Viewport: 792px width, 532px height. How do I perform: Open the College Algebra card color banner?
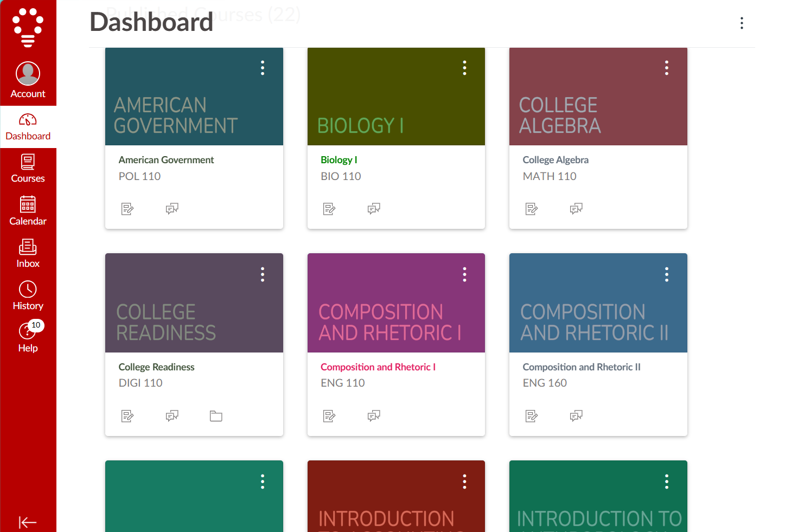[x=598, y=97]
